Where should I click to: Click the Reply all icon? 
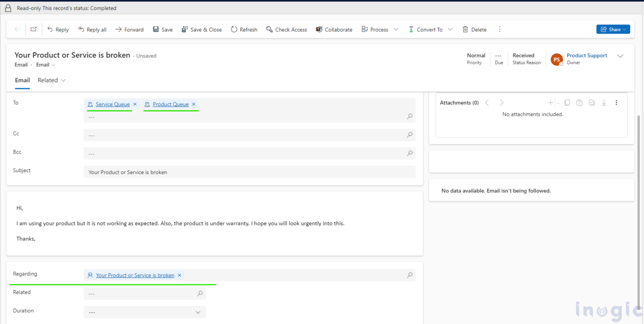pos(80,29)
